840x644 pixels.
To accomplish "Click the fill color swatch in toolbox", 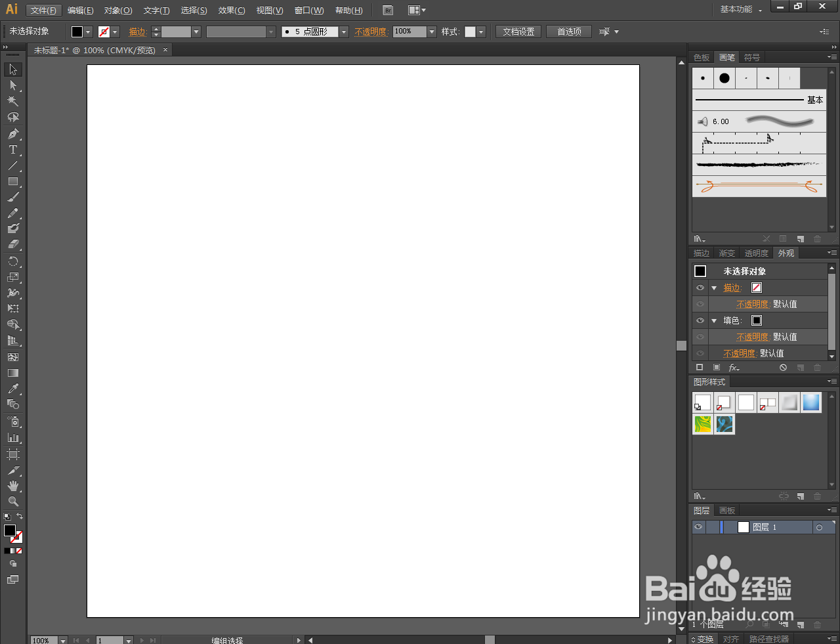I will pos(10,530).
